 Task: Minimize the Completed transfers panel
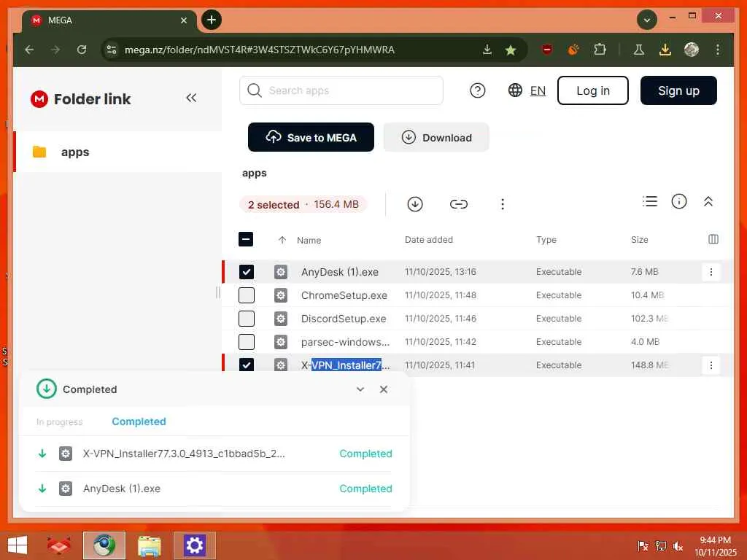360,389
